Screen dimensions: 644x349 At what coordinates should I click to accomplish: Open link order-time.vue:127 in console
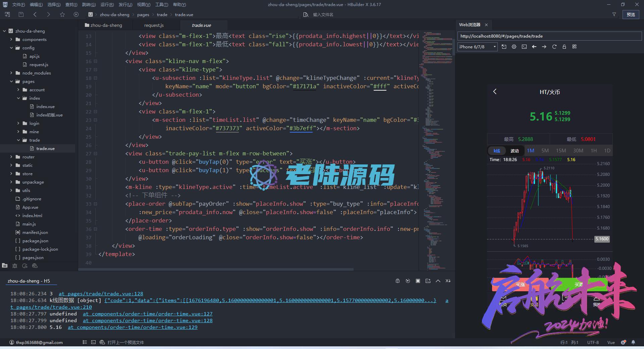(148, 314)
